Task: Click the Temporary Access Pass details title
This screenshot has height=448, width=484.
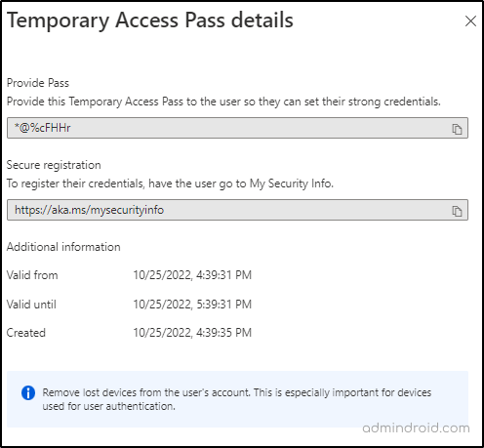Action: (150, 20)
